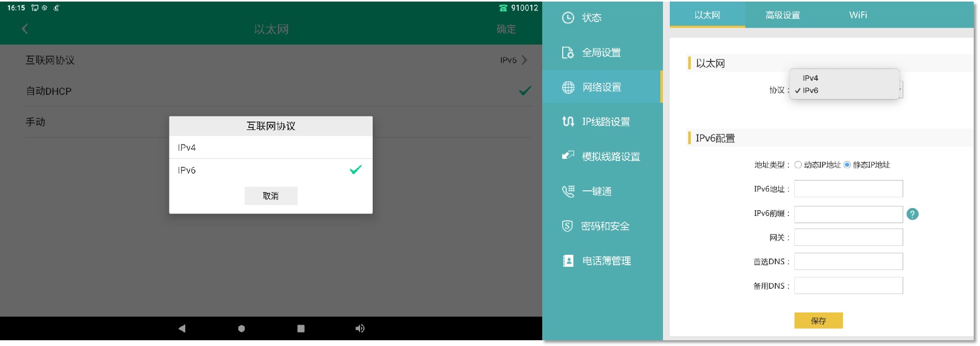Select IPv4 from the 协议 dropdown list
This screenshot has height=346, width=980.
pyautogui.click(x=844, y=78)
